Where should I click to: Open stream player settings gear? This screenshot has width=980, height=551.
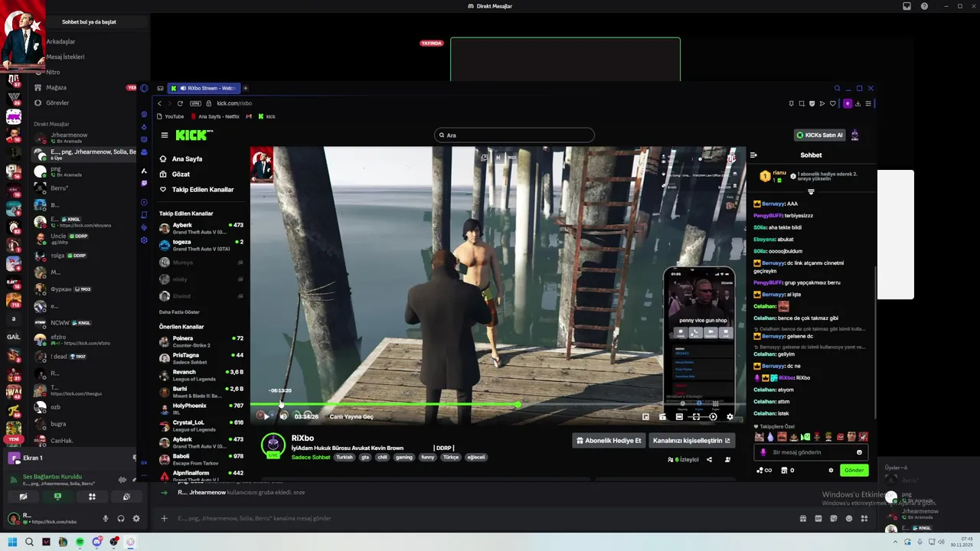tap(730, 417)
